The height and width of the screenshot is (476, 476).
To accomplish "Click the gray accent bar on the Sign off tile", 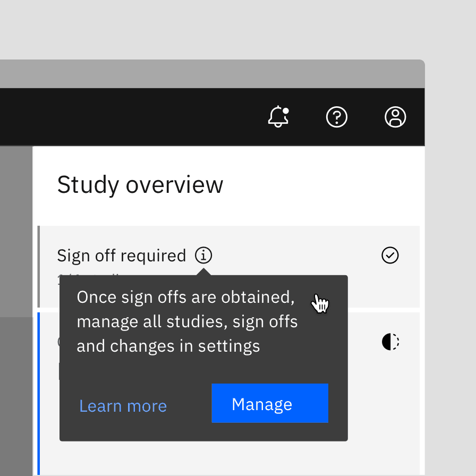I will 39,266.
